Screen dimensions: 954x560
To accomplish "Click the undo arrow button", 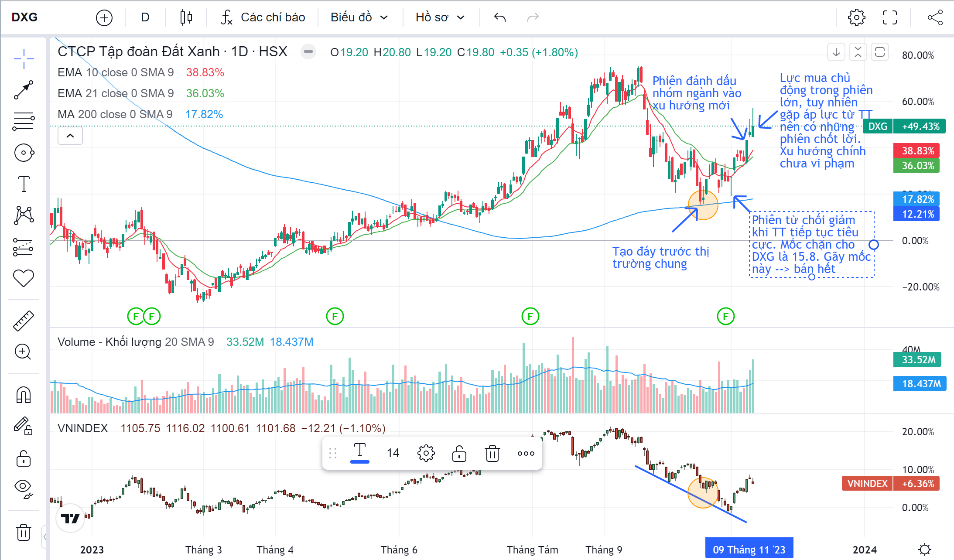I will [500, 17].
